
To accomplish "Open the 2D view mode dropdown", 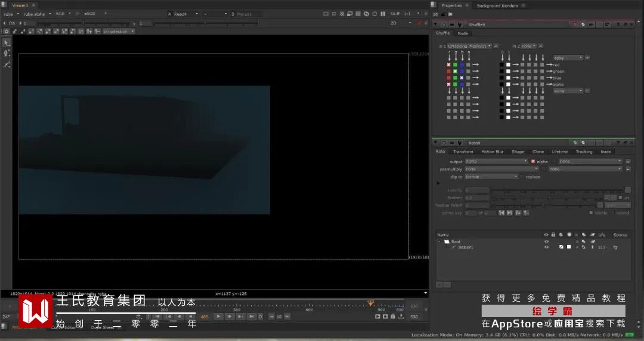I will pos(400,23).
